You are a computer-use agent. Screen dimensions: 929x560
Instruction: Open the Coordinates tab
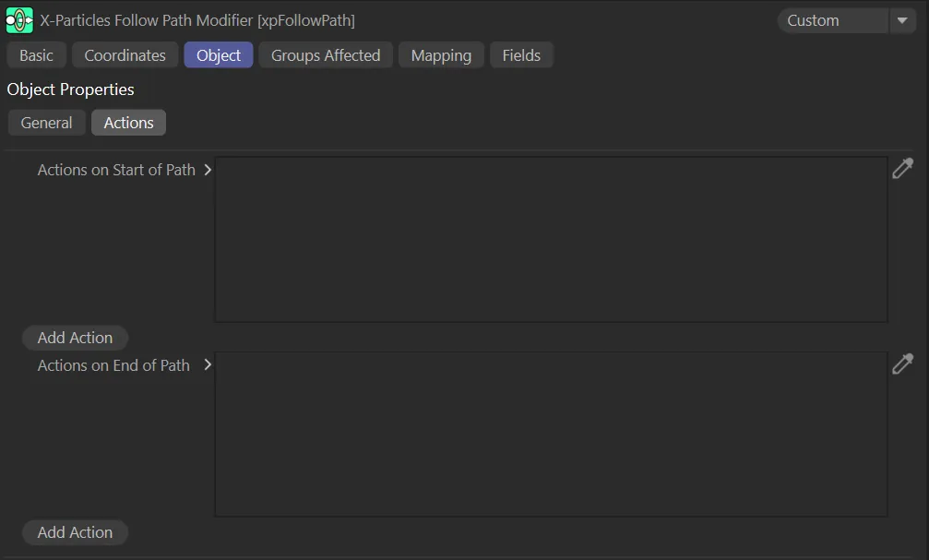coord(125,55)
